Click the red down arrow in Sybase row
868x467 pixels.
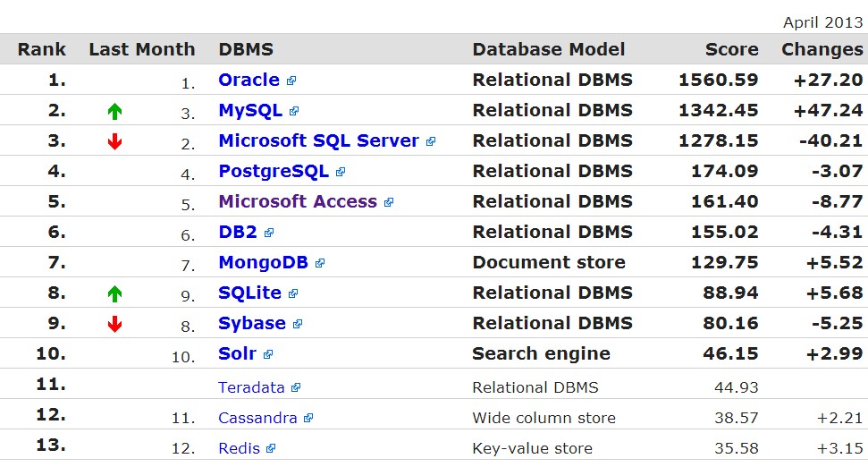114,324
